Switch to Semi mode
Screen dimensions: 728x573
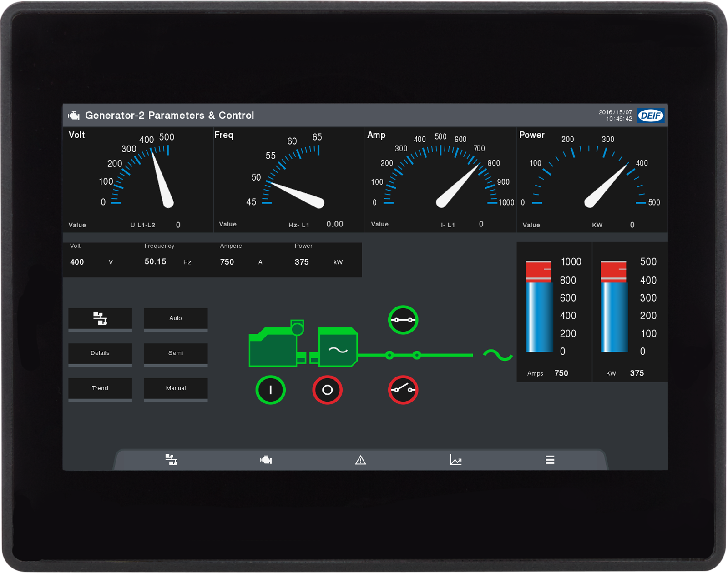coord(176,353)
